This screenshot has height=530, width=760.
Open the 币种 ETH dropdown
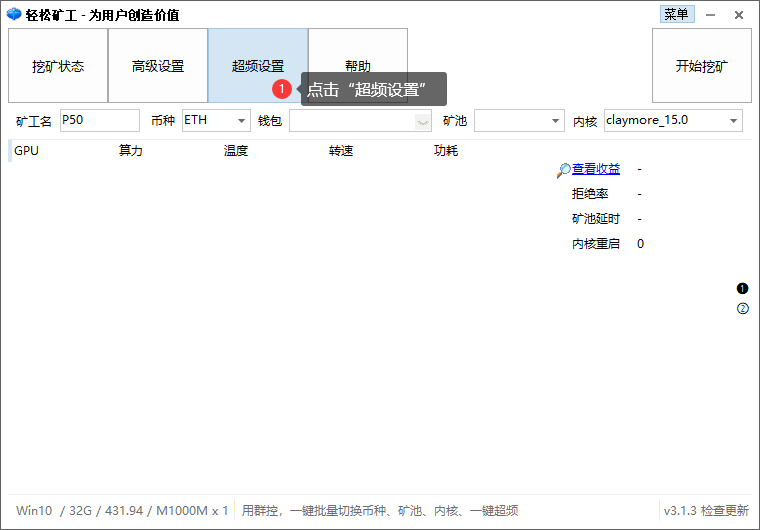[x=242, y=121]
